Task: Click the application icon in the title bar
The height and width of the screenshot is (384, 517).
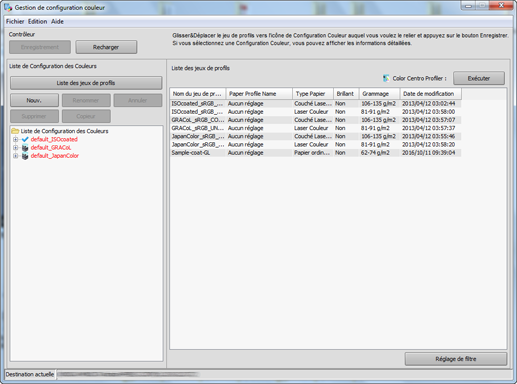Action: pos(8,7)
